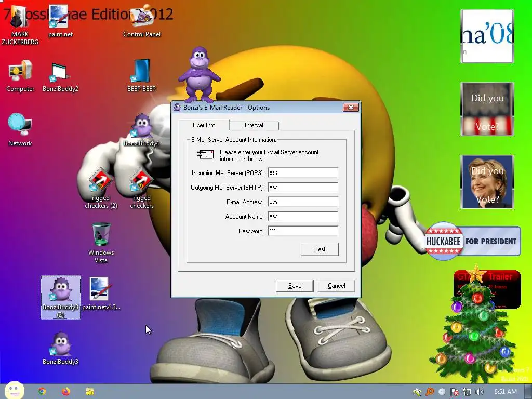Open the taskbar folder explorer icon

pos(90,392)
